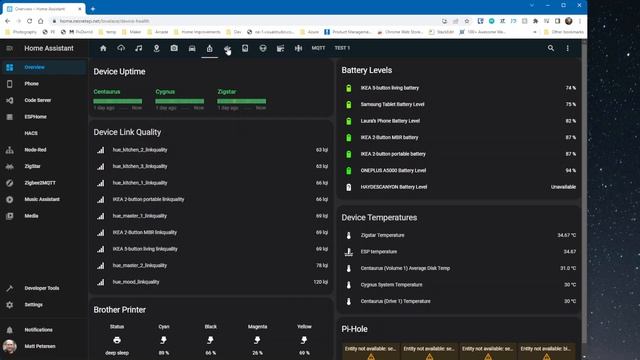Switch to the MQTT dashboard tab
640x360 pixels.
(x=318, y=48)
